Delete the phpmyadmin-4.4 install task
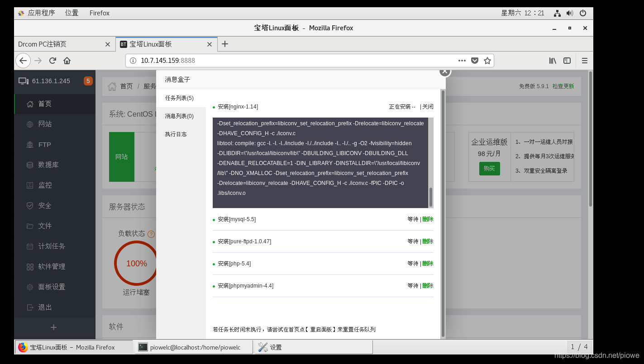 pos(428,286)
